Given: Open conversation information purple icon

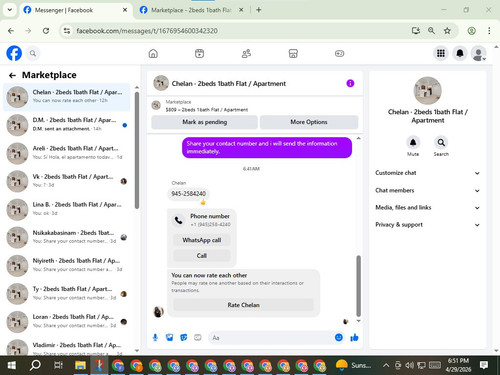Looking at the screenshot, I should pyautogui.click(x=350, y=83).
